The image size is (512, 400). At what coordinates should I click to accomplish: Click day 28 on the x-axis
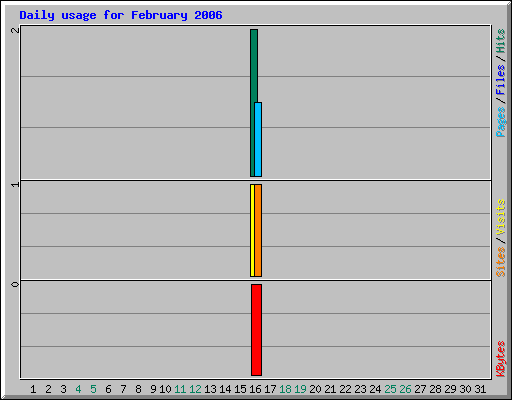[435, 389]
